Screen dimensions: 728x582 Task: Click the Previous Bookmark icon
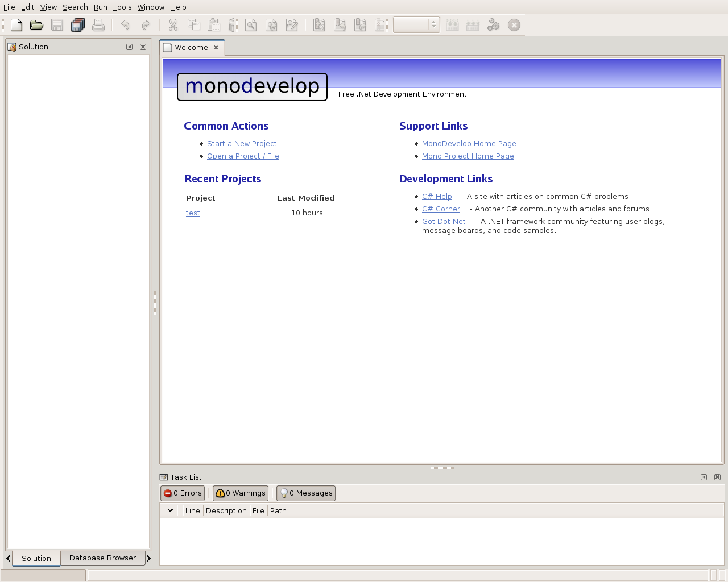pos(340,25)
